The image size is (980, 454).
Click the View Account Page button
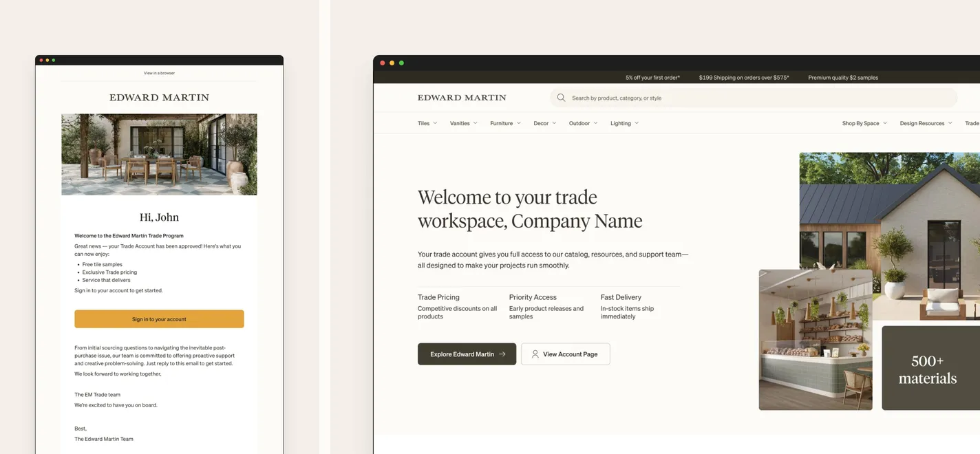point(565,354)
